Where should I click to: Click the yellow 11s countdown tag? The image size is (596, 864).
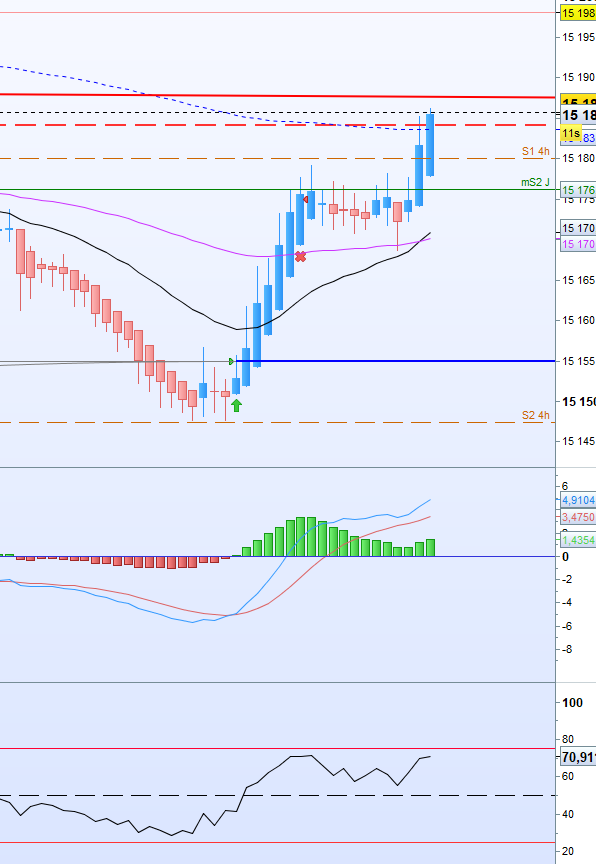(571, 133)
